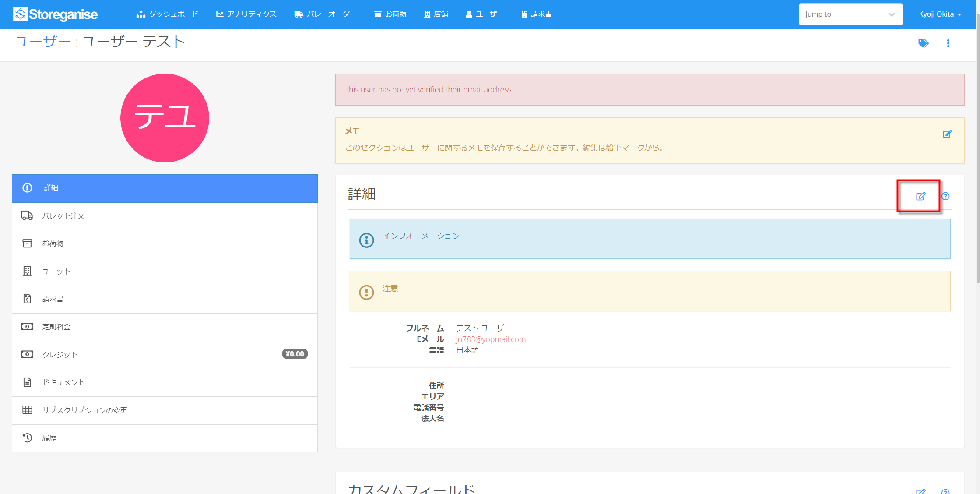Click the インフォメーション label text

tap(421, 236)
